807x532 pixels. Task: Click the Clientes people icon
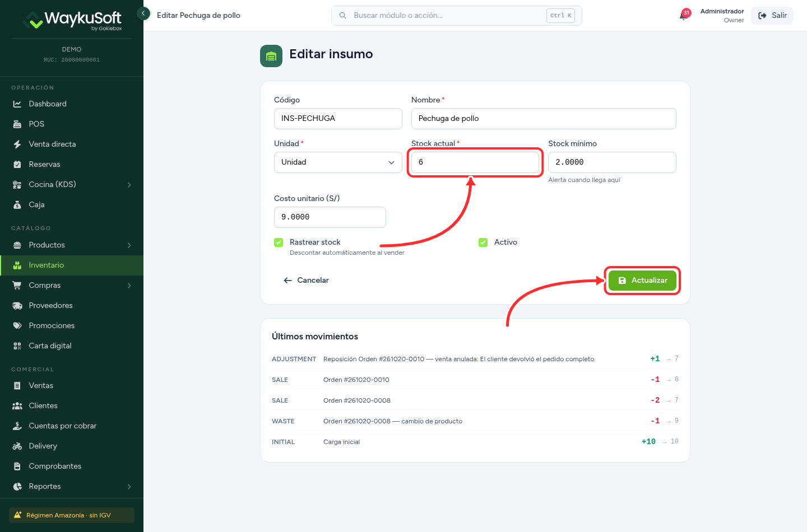[17, 405]
